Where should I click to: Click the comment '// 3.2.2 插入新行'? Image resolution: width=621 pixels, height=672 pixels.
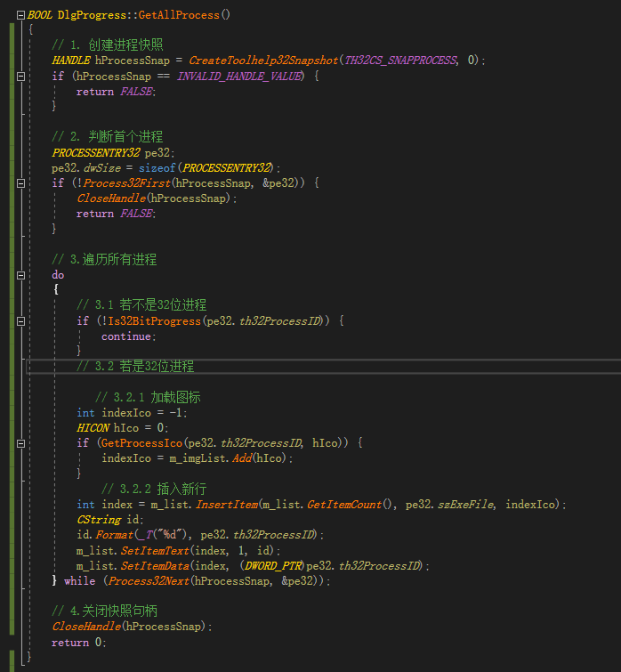(x=154, y=489)
